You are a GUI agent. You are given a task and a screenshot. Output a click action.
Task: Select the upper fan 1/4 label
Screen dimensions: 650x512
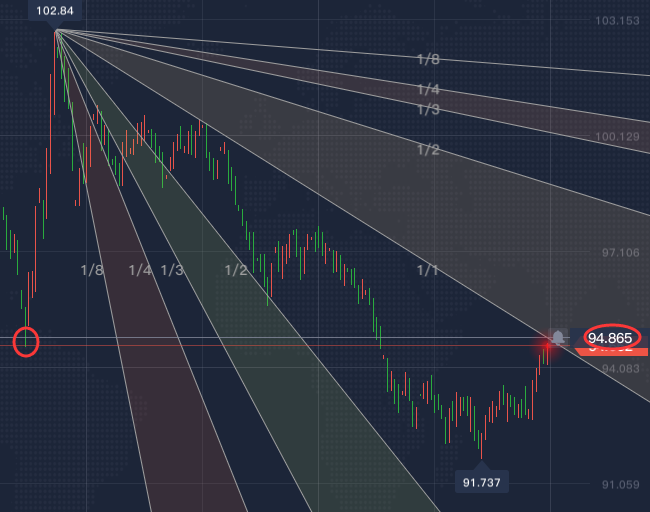tap(428, 90)
